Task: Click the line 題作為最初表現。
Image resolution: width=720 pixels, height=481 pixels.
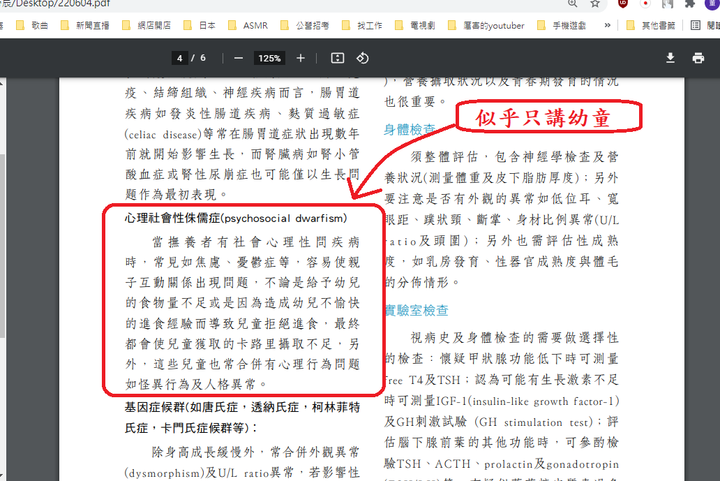Action: coord(176,195)
